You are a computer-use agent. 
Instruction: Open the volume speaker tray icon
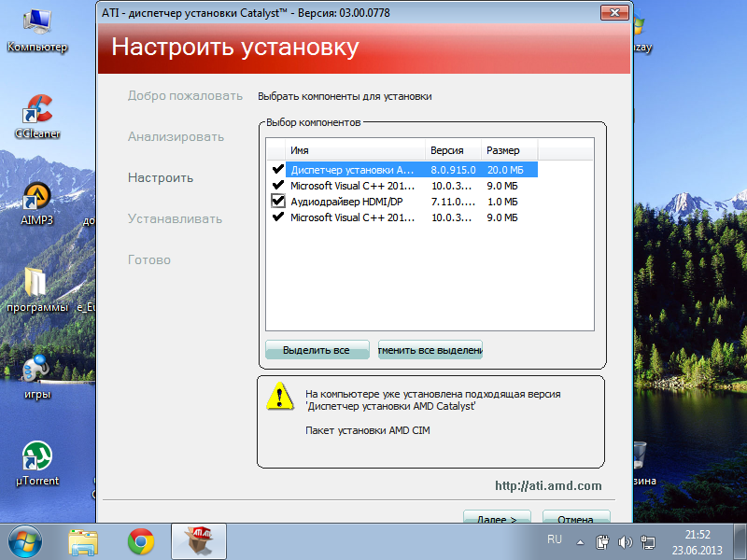point(625,542)
